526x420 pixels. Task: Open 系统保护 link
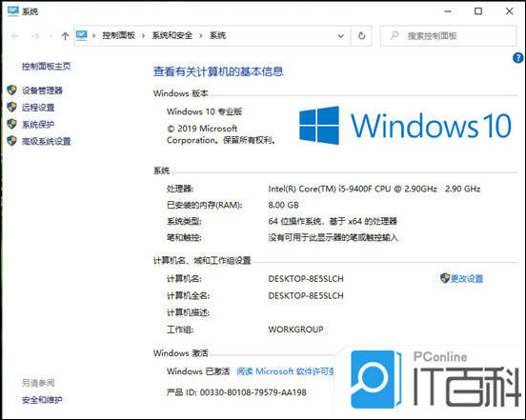[38, 125]
